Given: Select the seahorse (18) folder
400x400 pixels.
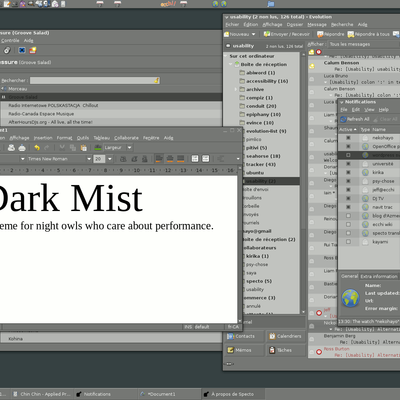Looking at the screenshot, I should tap(263, 156).
